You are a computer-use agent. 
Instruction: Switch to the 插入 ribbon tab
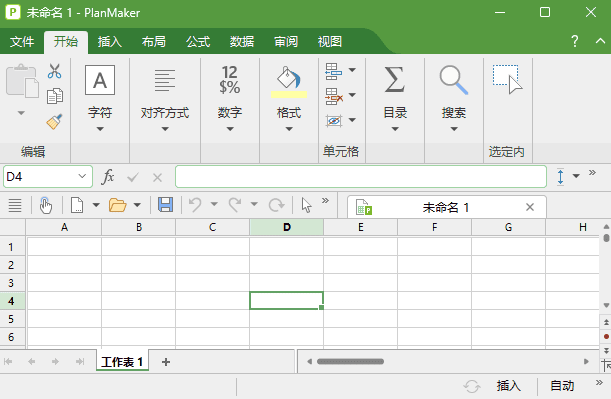click(x=109, y=41)
